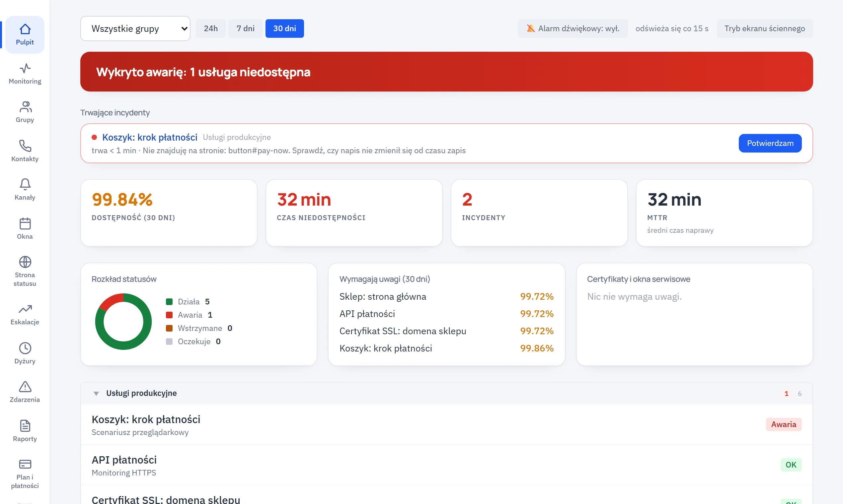
Task: Collapse the Usługi produkcyjne group
Action: click(96, 393)
